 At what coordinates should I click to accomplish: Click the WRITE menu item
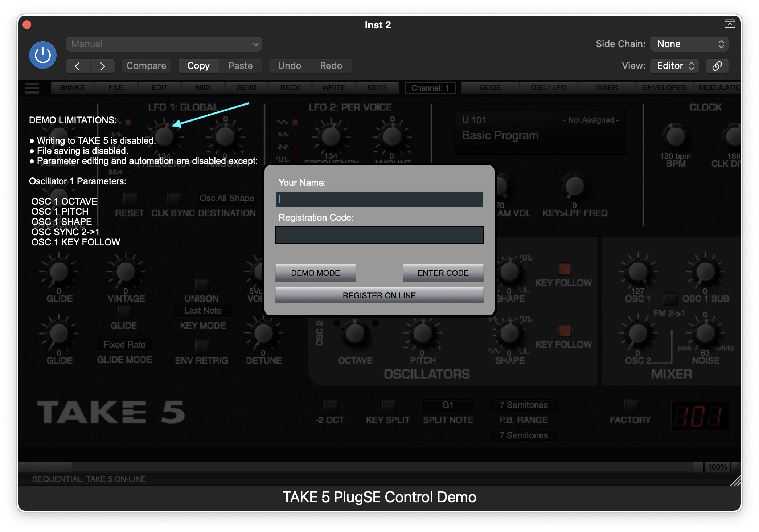333,88
